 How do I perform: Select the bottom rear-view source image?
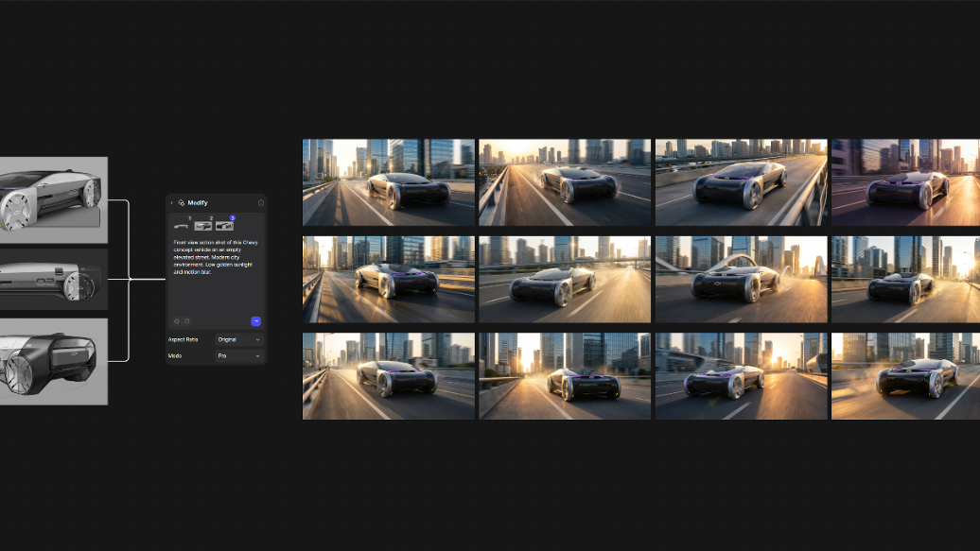52,361
